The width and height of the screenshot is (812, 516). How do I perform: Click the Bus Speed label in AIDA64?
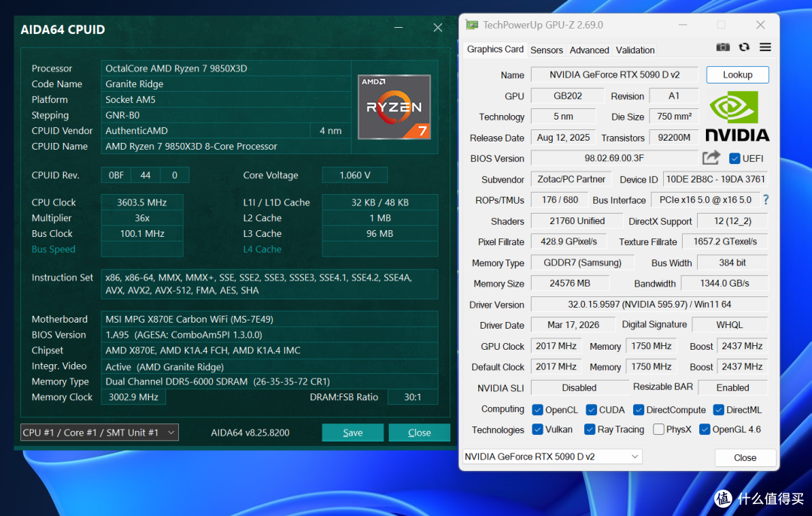coord(53,249)
